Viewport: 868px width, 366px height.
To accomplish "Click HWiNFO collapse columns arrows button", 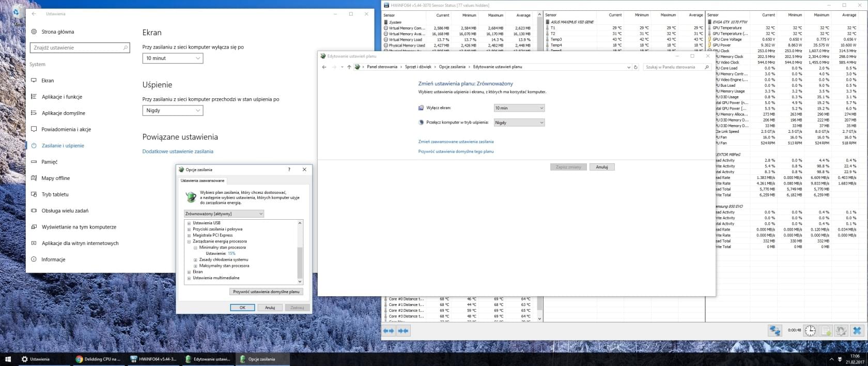I will click(x=404, y=331).
